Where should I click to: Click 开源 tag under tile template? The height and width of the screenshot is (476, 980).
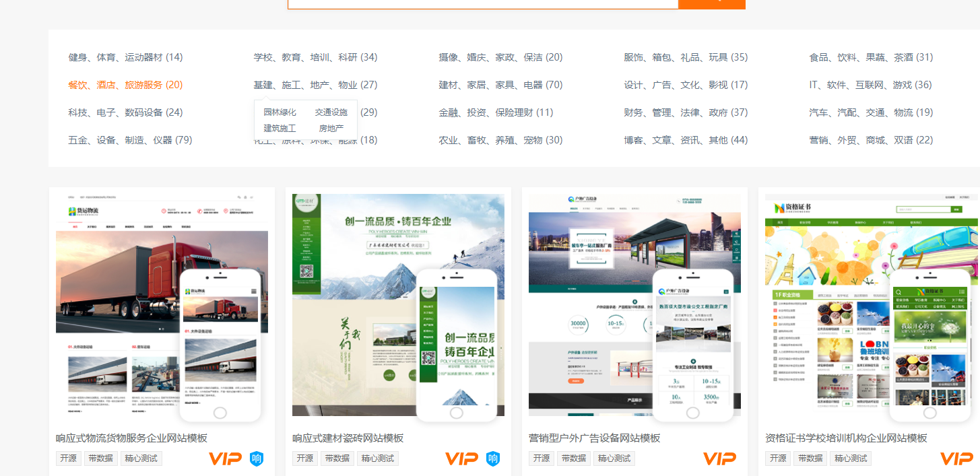(306, 458)
